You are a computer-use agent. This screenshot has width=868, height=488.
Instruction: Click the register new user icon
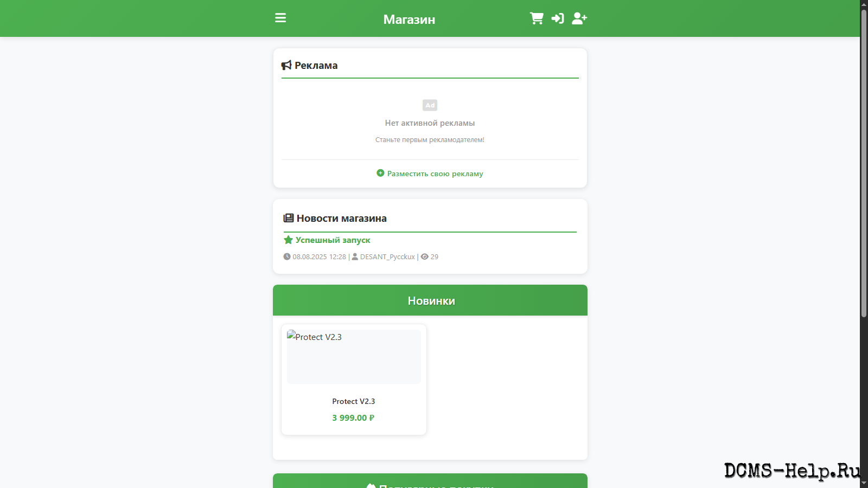pos(579,18)
